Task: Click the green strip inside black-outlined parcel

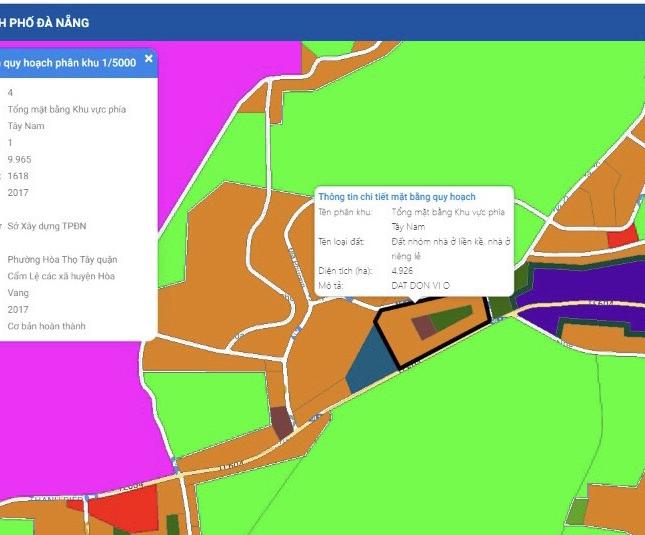Action: click(x=451, y=317)
